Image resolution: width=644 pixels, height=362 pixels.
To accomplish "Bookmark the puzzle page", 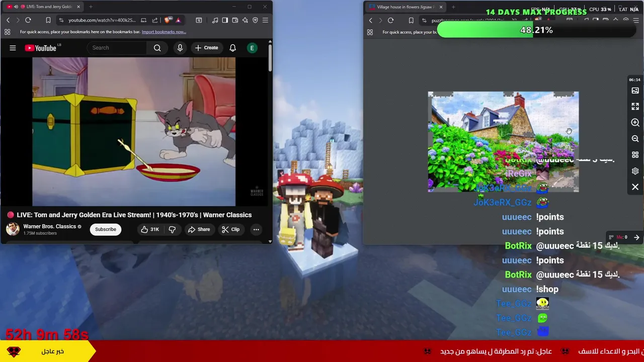I will pos(411,21).
